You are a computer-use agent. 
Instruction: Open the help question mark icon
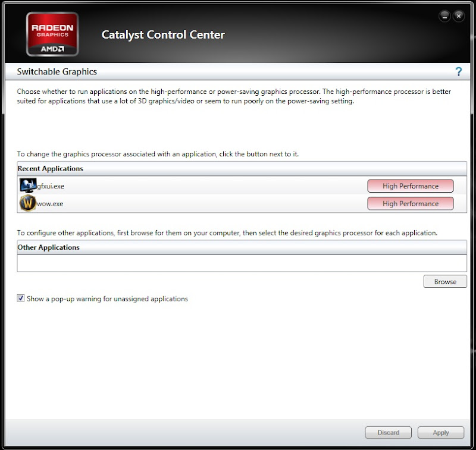click(x=458, y=71)
